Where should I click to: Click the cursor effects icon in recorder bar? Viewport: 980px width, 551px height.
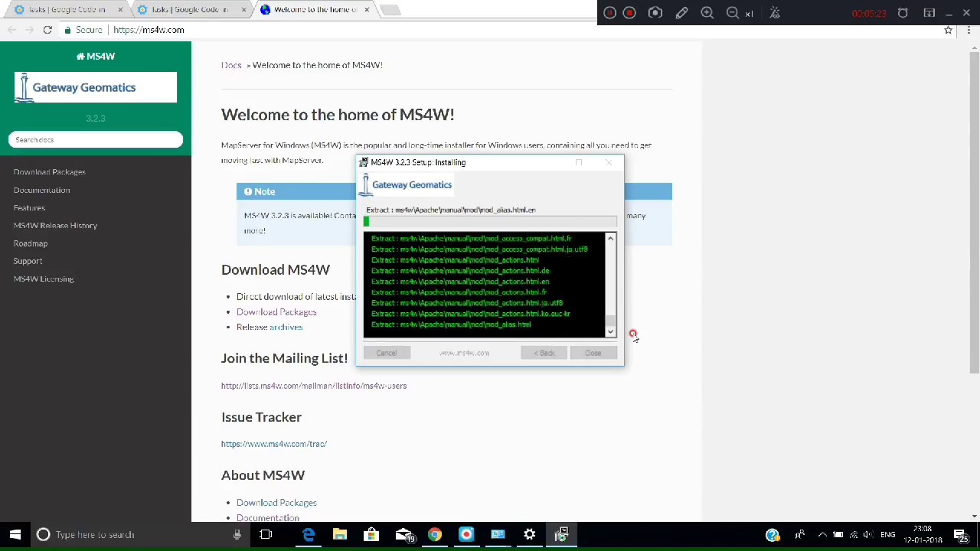pos(775,13)
